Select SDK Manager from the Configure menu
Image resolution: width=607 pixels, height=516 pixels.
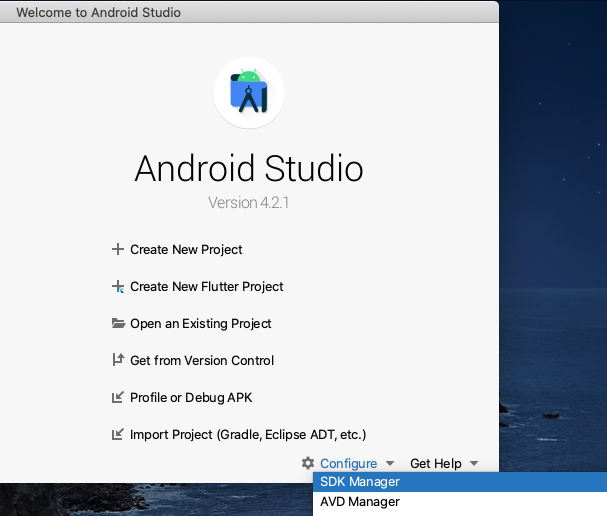pyautogui.click(x=460, y=482)
